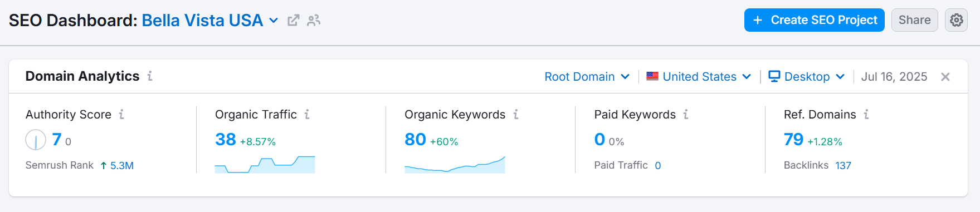Click the +60% keywords change text
980x212 pixels.
tap(444, 142)
